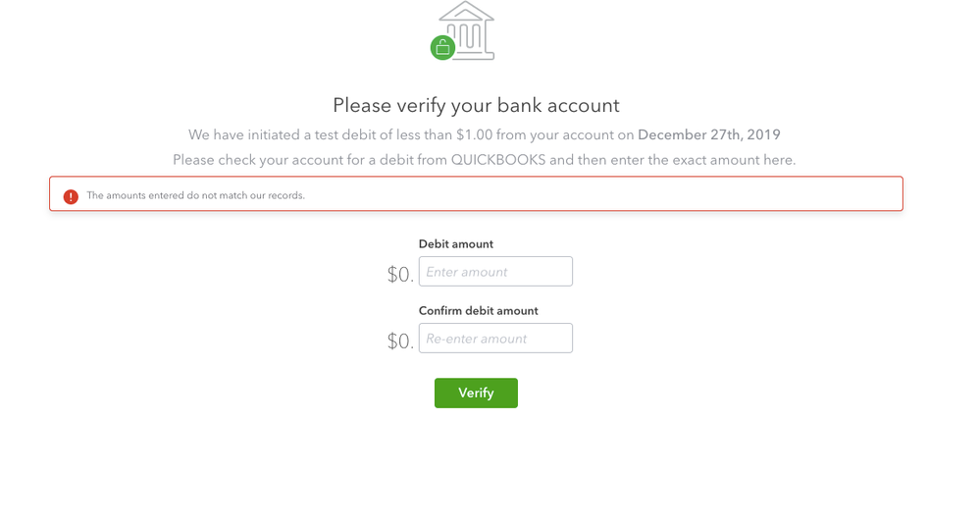Focus the Debit amount input field
The width and height of the screenshot is (980, 525).
[495, 272]
